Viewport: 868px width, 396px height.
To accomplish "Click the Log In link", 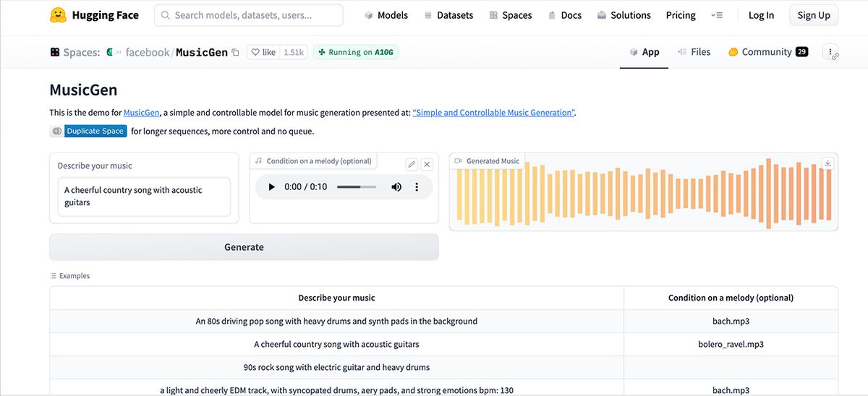I will coord(761,15).
